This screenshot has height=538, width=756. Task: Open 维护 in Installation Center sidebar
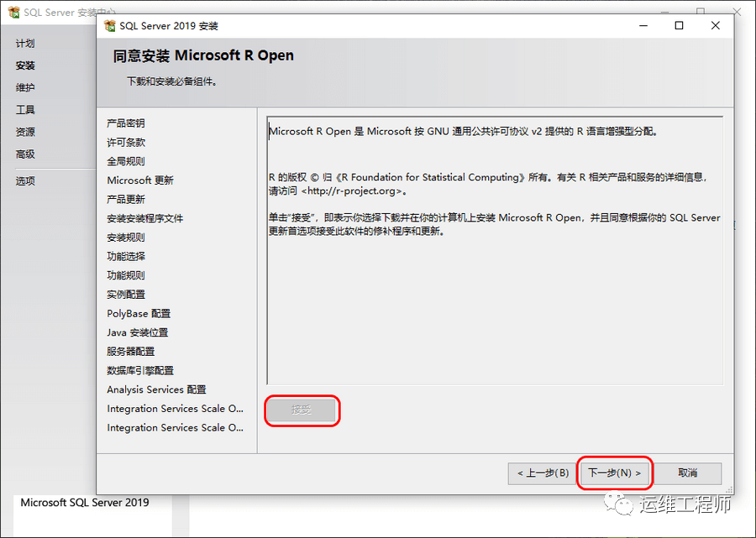click(25, 87)
